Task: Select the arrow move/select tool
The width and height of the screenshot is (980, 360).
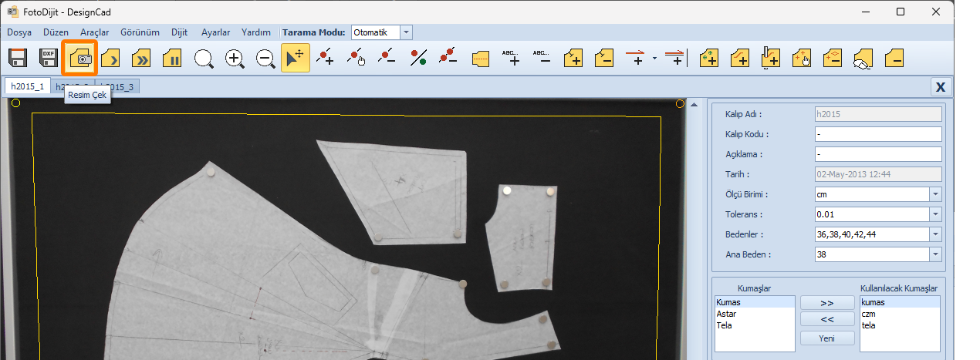Action: tap(296, 59)
